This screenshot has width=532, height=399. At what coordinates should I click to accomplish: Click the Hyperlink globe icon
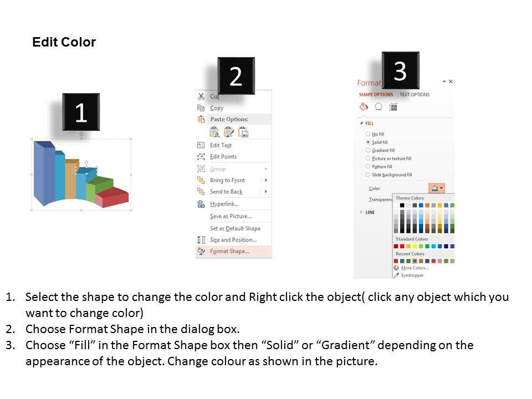(201, 204)
